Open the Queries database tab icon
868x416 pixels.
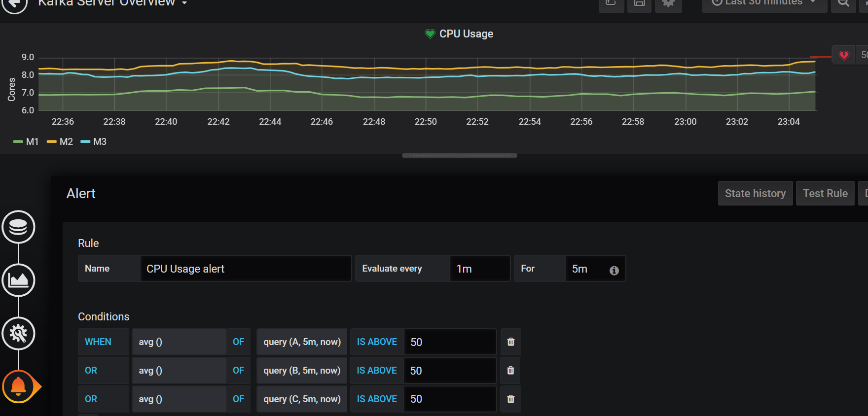coord(18,227)
